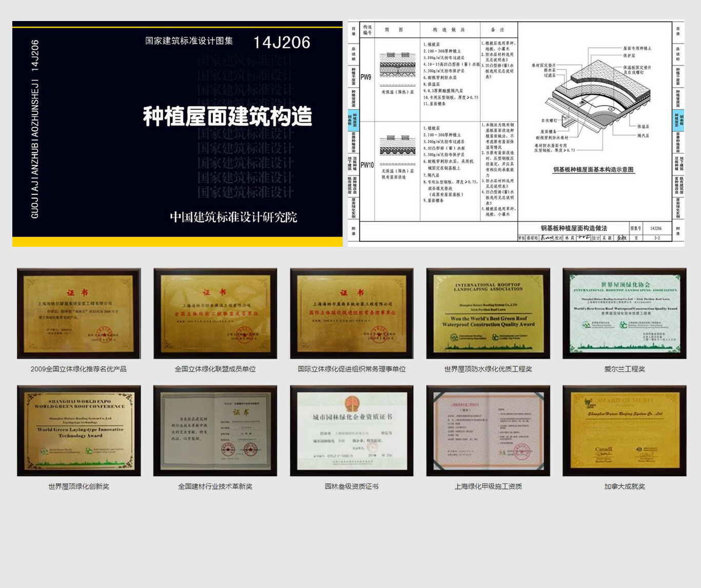Click the 园林叁级资质证书 caption
The image size is (701, 588).
[x=352, y=486]
